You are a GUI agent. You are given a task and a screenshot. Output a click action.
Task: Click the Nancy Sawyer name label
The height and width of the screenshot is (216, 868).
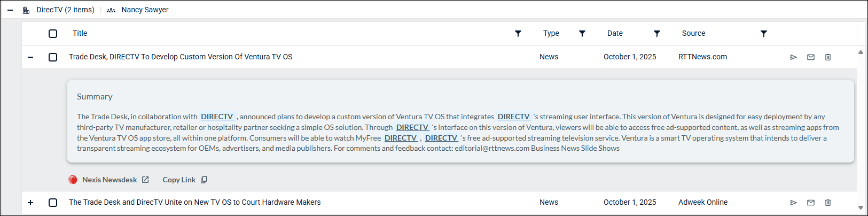pyautogui.click(x=145, y=10)
